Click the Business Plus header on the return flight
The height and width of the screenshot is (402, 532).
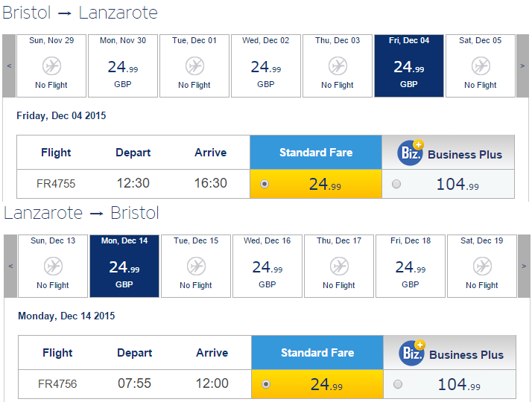tap(449, 353)
